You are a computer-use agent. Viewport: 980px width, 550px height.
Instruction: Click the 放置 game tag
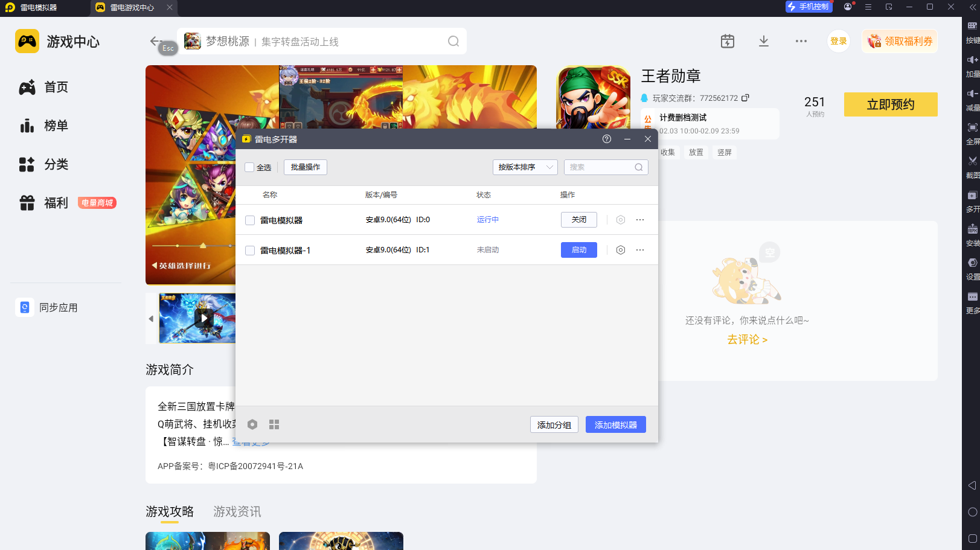(x=696, y=153)
